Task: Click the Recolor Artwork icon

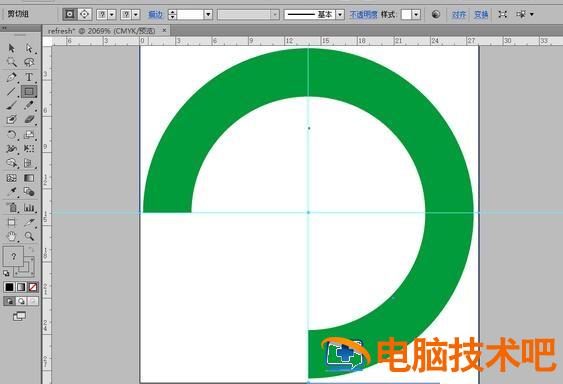Action: (x=436, y=14)
